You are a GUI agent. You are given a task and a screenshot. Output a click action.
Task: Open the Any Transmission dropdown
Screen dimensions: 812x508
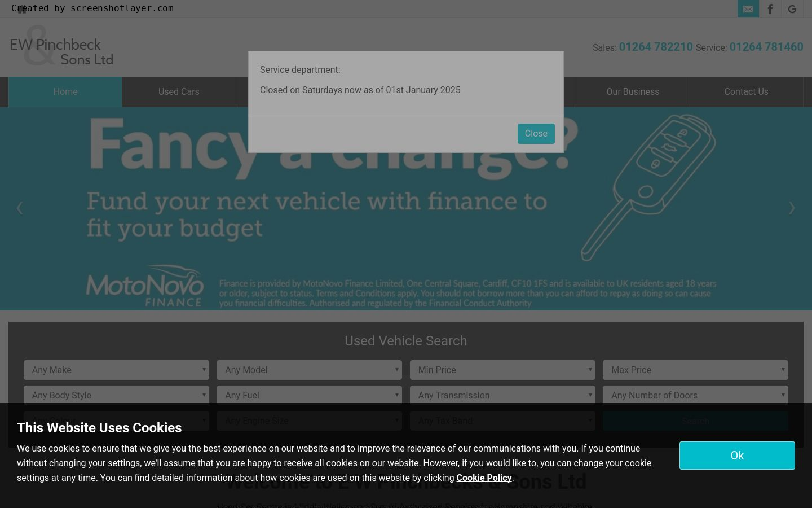[502, 396]
